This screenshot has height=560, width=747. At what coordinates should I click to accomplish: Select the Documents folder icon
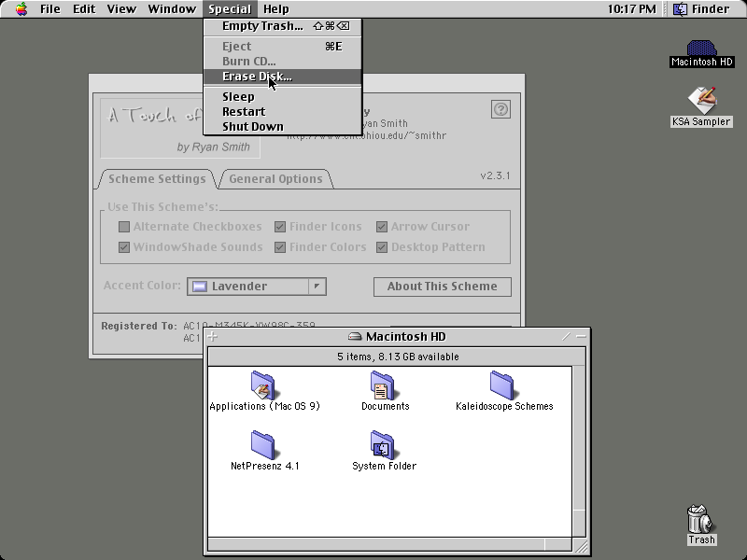pos(383,385)
